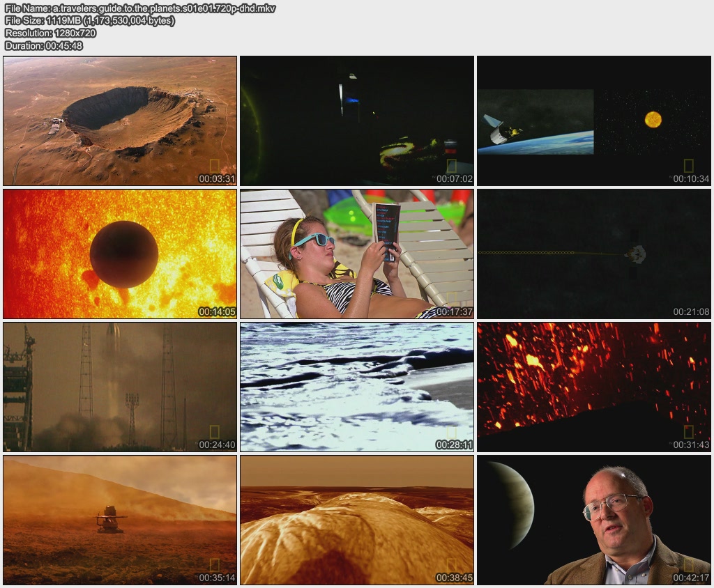Click the 00:07:02 timestamp
The height and width of the screenshot is (588, 714).
point(454,179)
